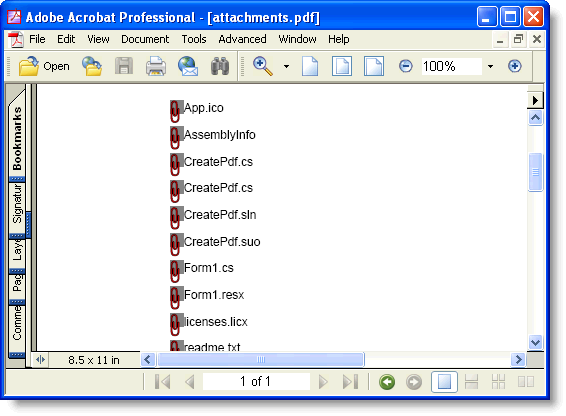
Task: Toggle Single Page layout view
Action: coord(444,382)
